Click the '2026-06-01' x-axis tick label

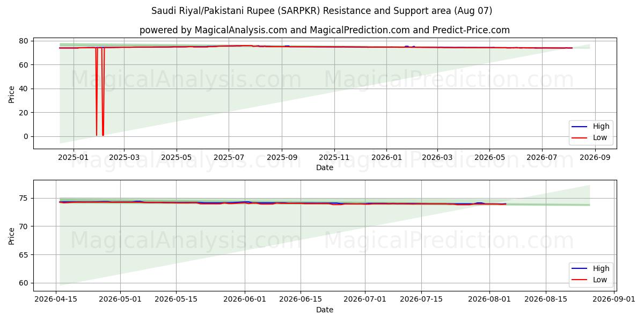[x=245, y=299]
